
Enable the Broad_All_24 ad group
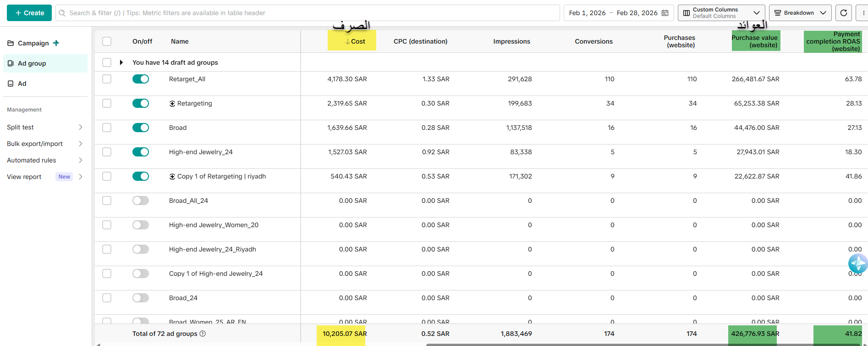[x=141, y=201]
